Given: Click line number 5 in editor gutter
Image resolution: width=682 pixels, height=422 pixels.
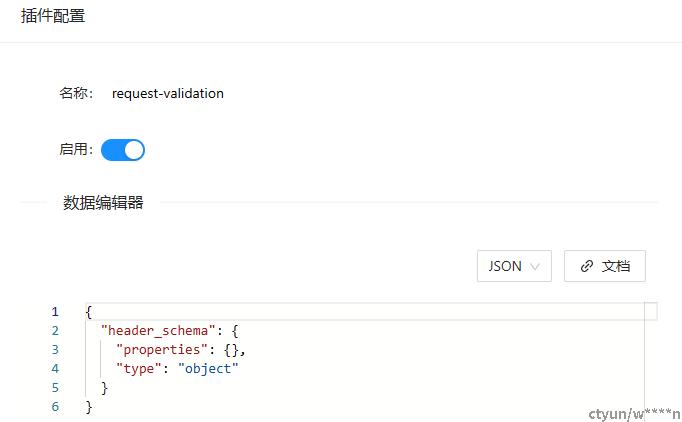Looking at the screenshot, I should tap(55, 388).
